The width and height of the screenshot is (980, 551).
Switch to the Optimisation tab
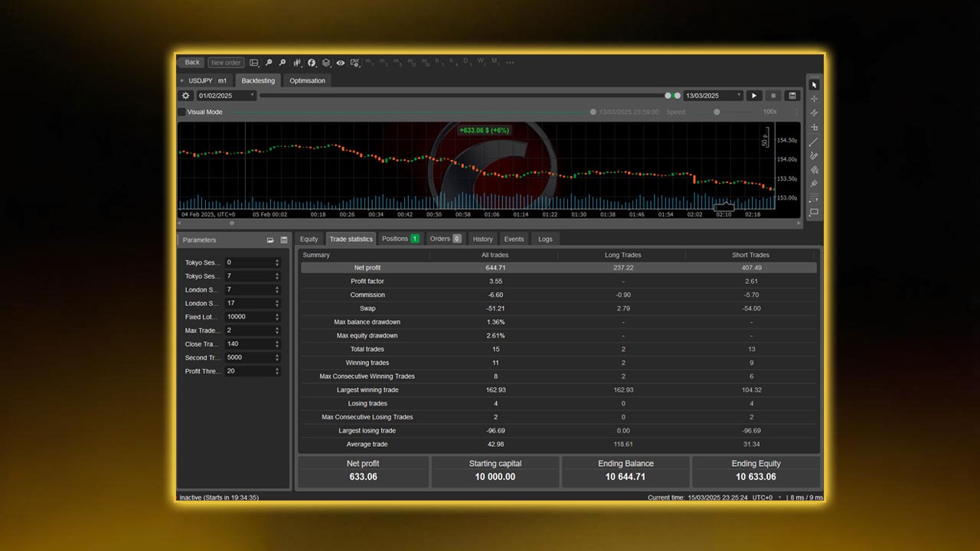pyautogui.click(x=306, y=80)
